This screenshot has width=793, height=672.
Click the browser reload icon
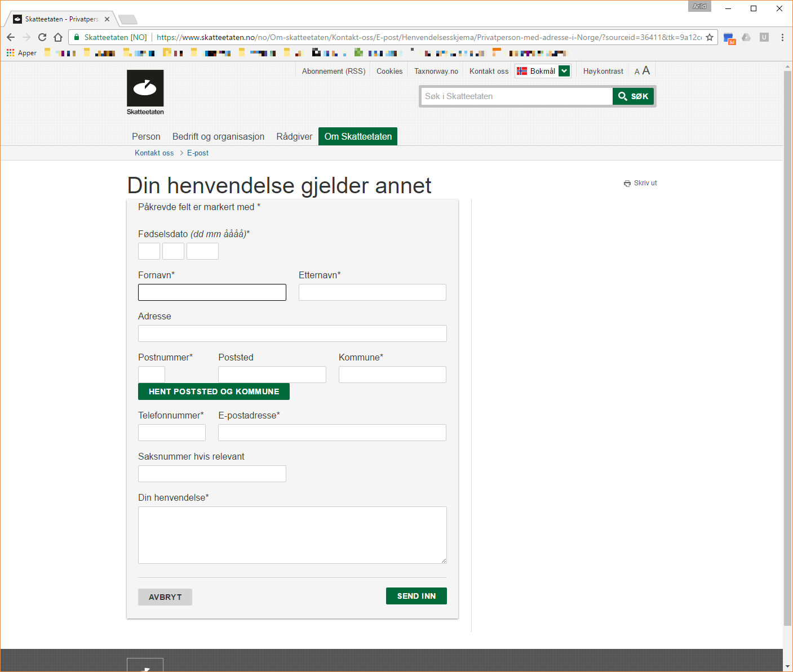pyautogui.click(x=42, y=37)
